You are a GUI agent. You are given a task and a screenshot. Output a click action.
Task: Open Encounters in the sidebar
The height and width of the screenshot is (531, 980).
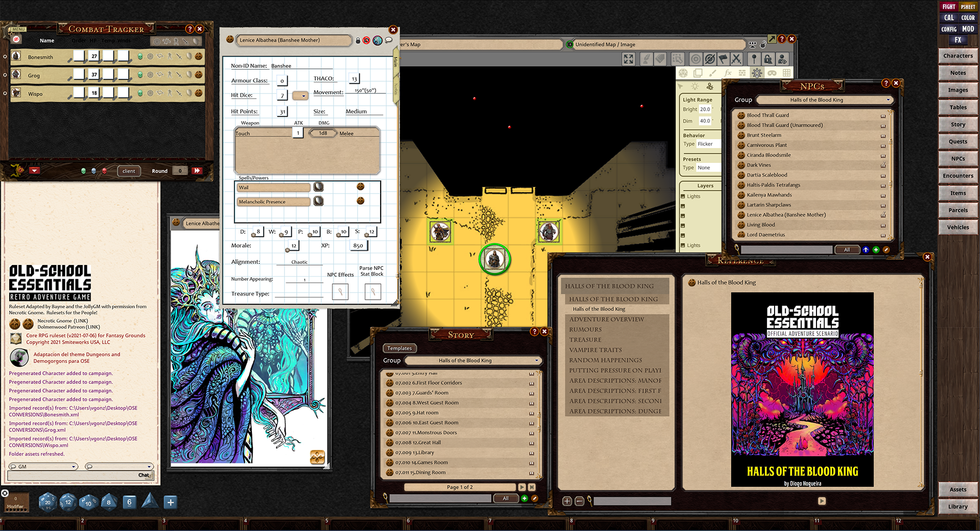point(958,176)
